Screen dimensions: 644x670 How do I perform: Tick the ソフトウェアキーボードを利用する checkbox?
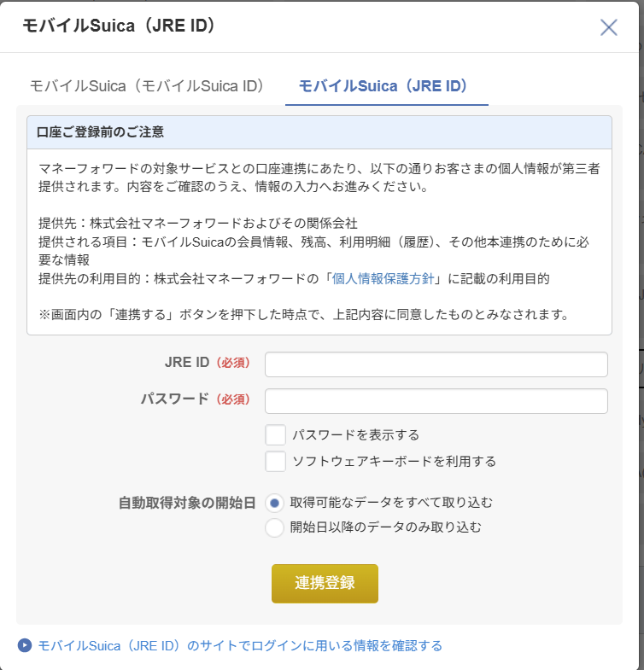(x=275, y=462)
